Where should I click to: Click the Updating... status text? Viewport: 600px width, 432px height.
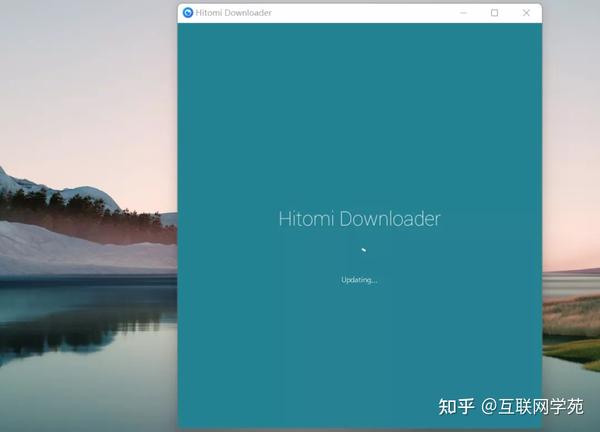[359, 280]
